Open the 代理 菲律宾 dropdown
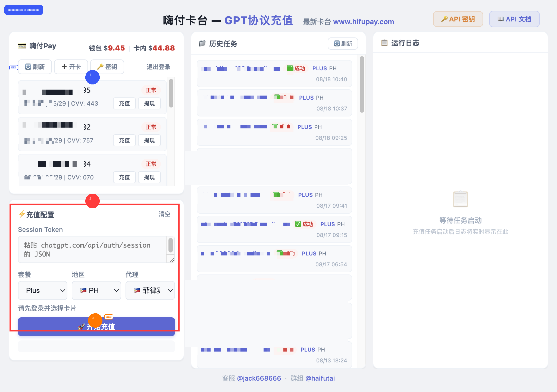 [150, 290]
